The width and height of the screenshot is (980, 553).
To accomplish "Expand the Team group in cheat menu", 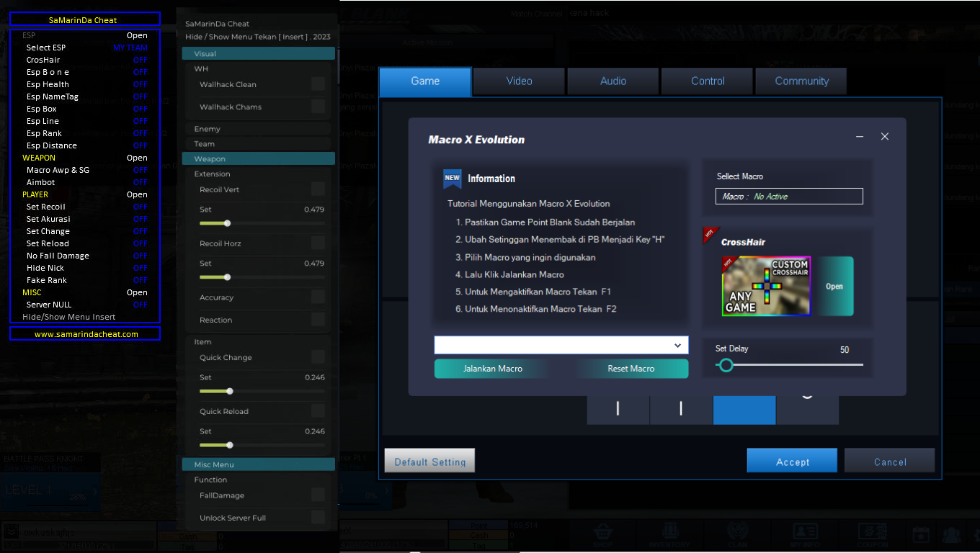I will [258, 144].
